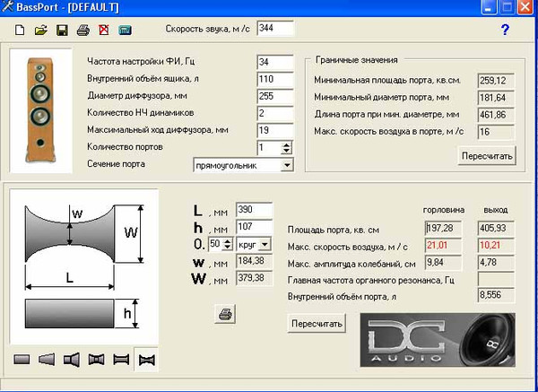Click the teal calculator toolbar icon
This screenshot has height=392, width=538.
click(125, 30)
